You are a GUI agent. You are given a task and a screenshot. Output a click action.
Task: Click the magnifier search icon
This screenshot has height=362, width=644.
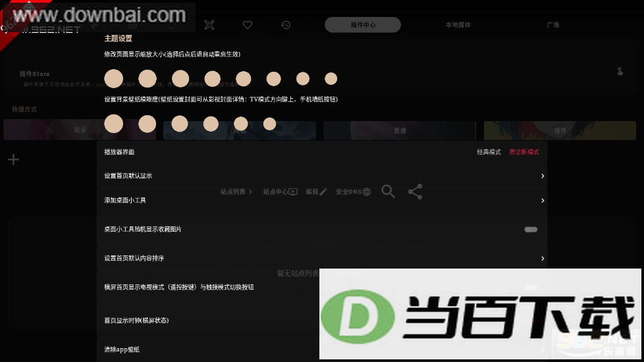388,192
